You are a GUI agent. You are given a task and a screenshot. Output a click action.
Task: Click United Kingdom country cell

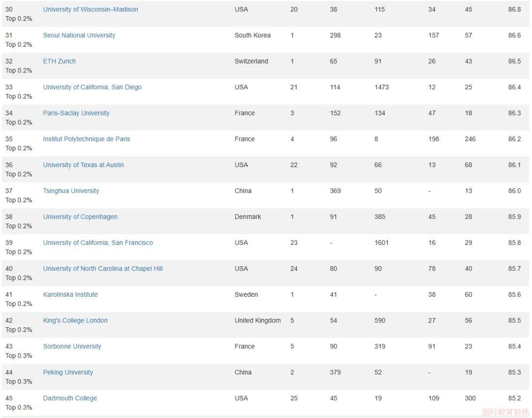pyautogui.click(x=258, y=320)
